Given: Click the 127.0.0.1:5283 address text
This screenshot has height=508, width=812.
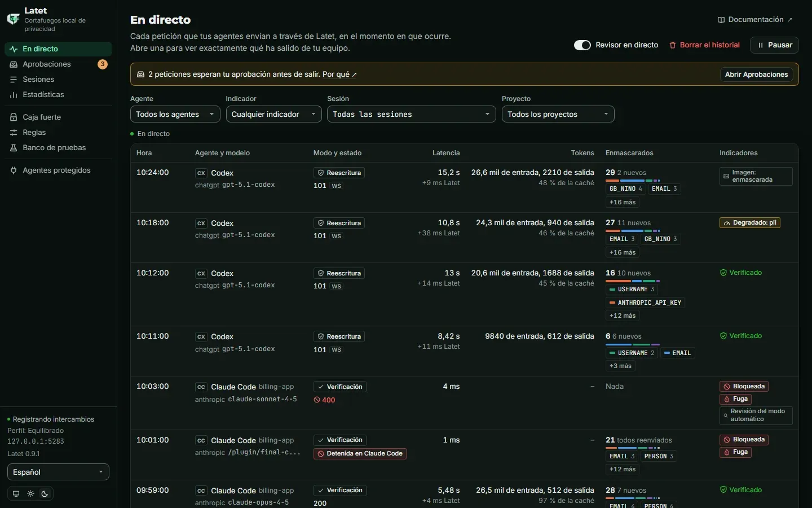Looking at the screenshot, I should tap(36, 442).
